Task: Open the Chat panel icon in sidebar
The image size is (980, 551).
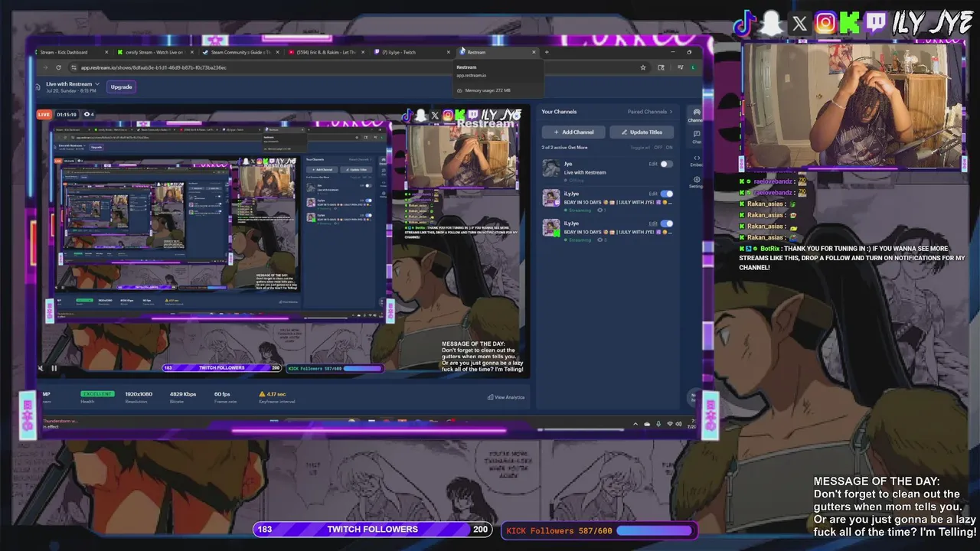Action: click(696, 136)
